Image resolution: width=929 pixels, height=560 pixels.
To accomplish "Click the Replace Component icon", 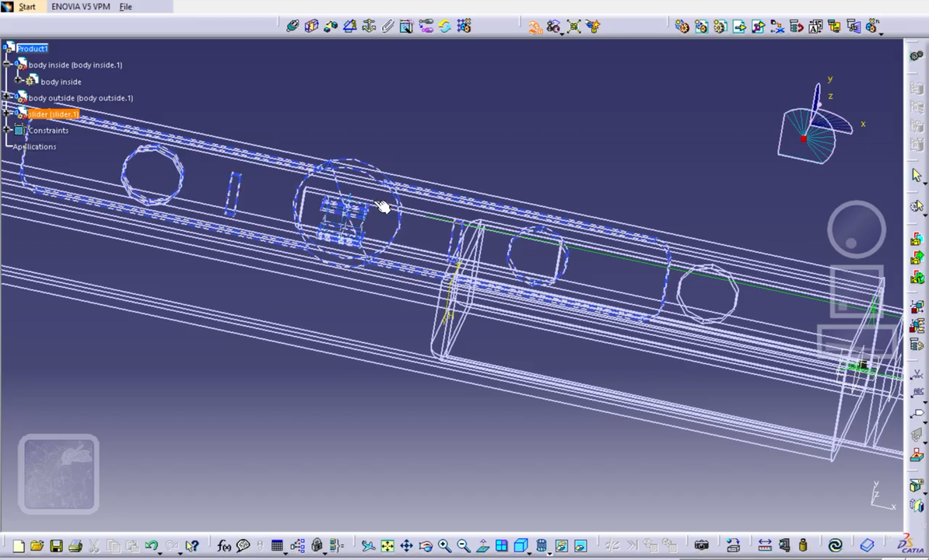I will (777, 26).
